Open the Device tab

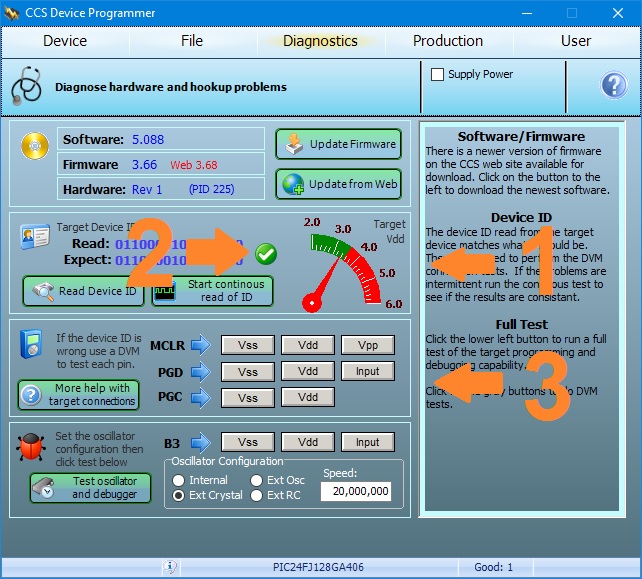point(65,41)
